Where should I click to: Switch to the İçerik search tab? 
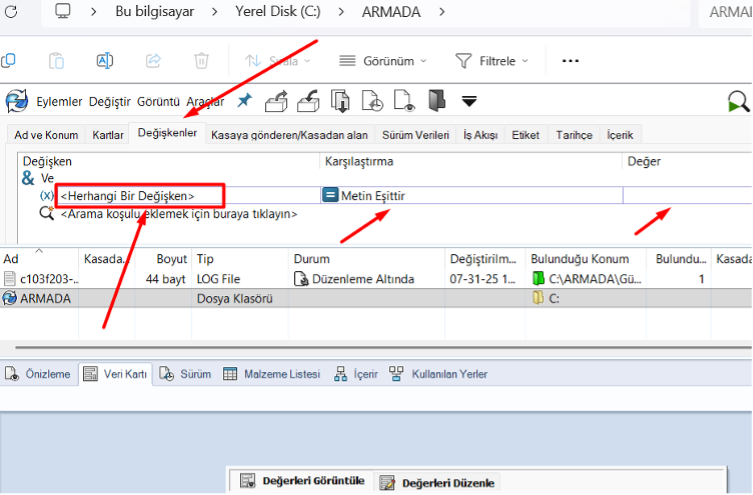(x=619, y=135)
